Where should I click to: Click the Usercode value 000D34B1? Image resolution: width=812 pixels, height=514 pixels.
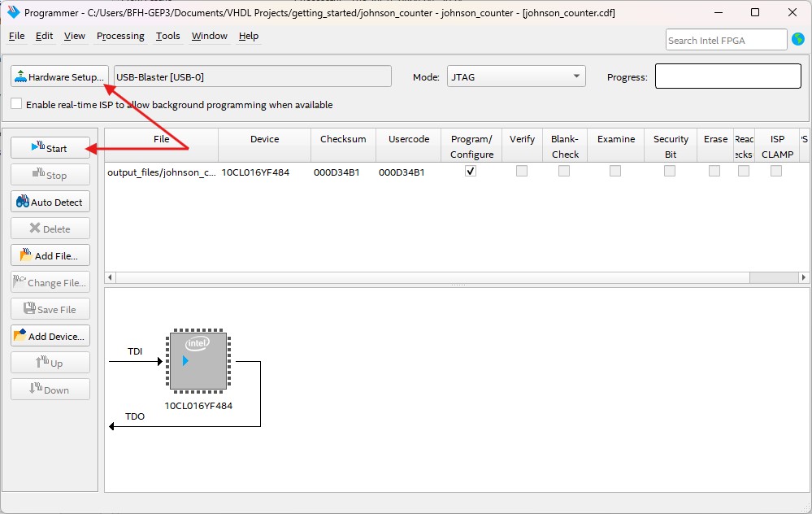point(402,172)
